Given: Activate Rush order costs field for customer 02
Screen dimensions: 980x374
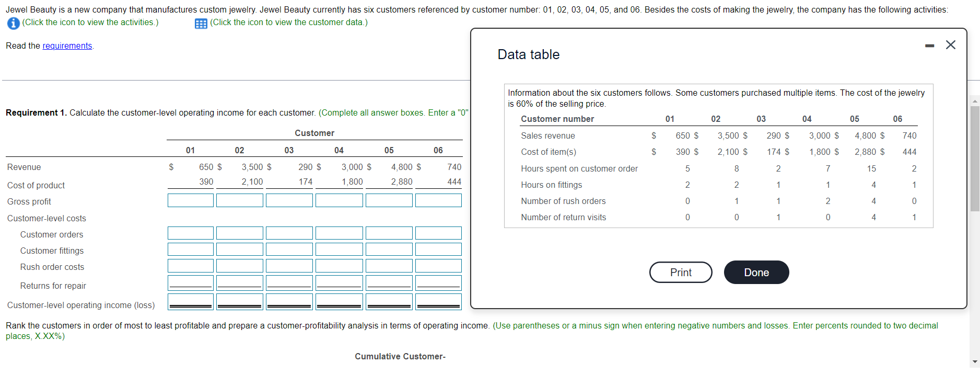Looking at the screenshot, I should 240,266.
